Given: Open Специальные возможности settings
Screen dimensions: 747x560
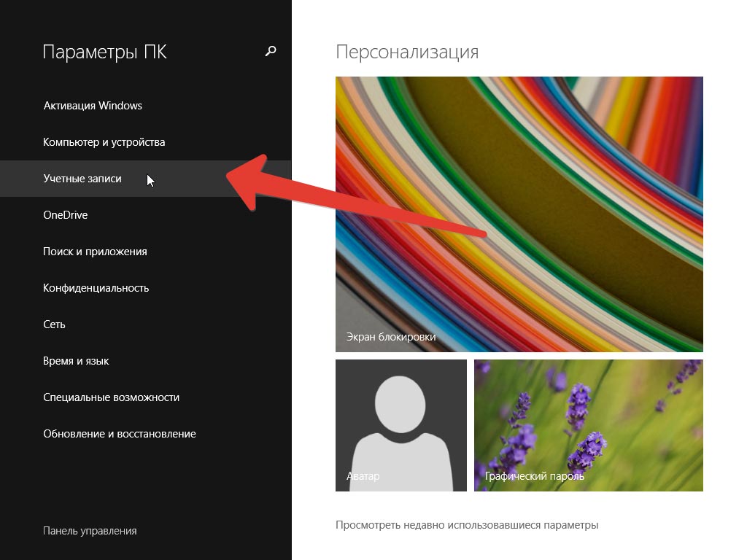Looking at the screenshot, I should [111, 397].
